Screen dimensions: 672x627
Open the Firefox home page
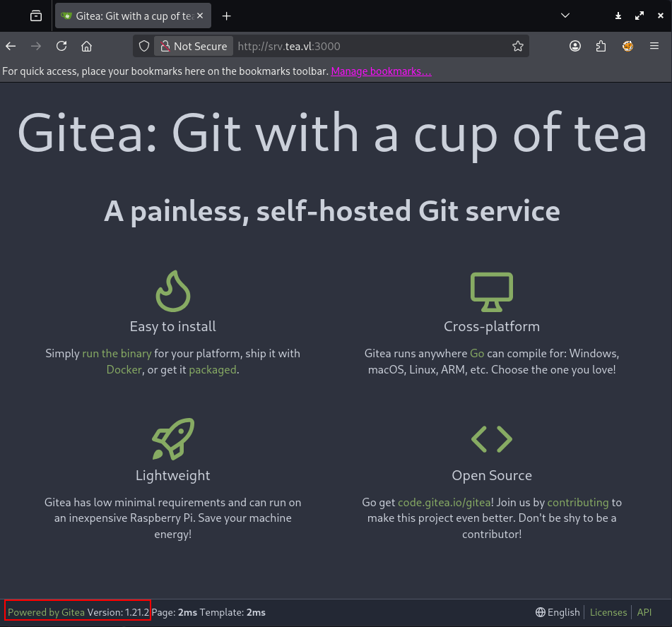pos(86,46)
